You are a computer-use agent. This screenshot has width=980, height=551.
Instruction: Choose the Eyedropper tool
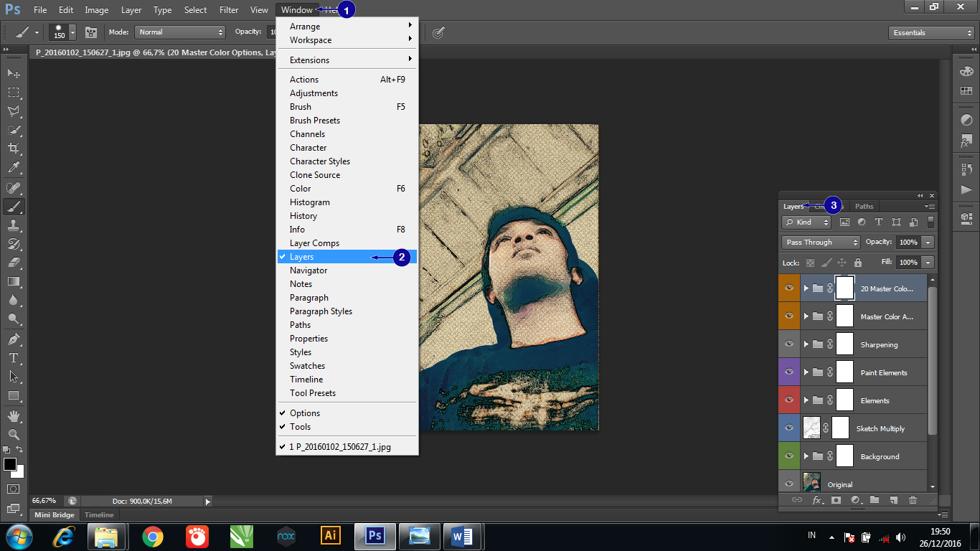click(x=13, y=168)
